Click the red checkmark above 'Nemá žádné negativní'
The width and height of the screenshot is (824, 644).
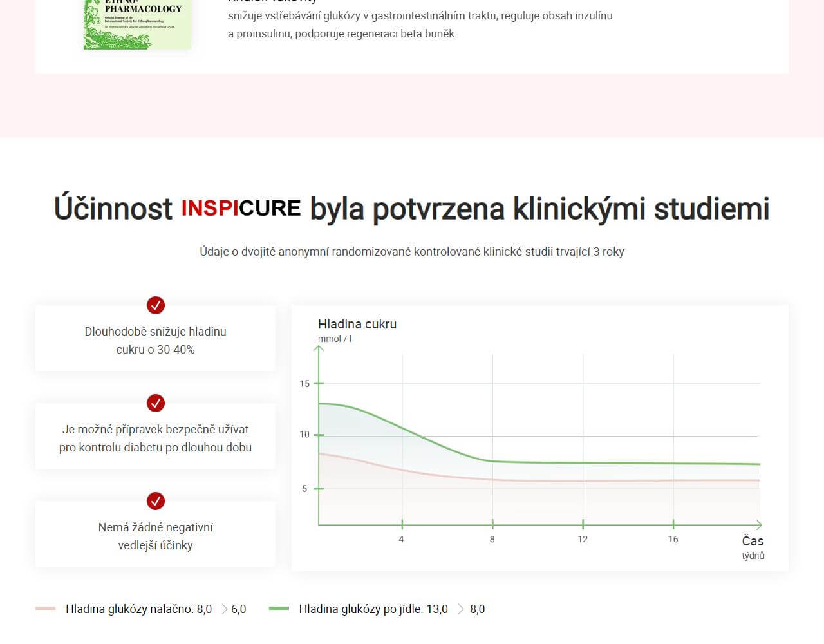[x=156, y=501]
